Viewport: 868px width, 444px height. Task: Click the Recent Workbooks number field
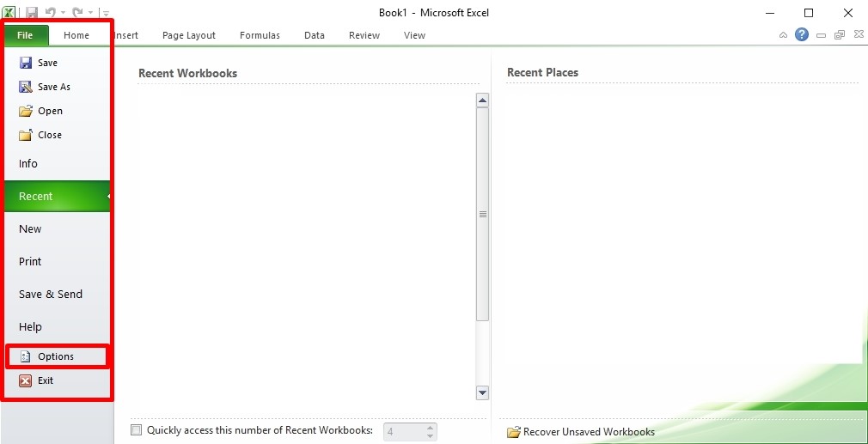click(x=404, y=432)
